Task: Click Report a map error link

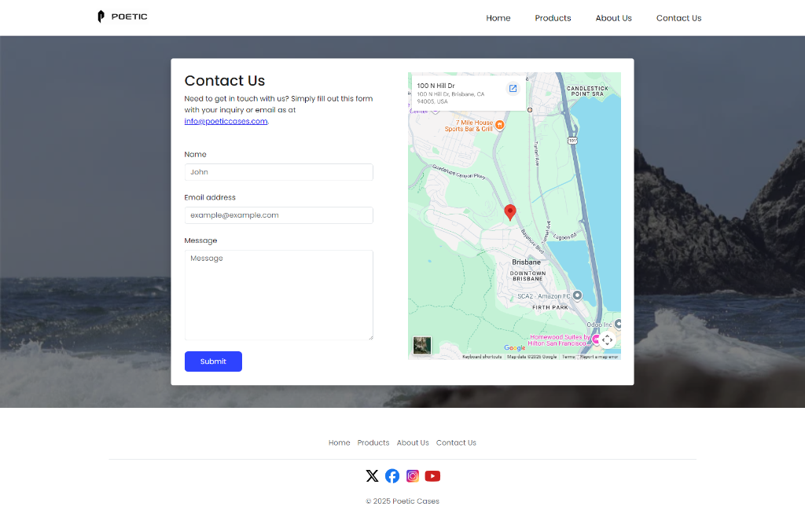Action: pos(598,357)
